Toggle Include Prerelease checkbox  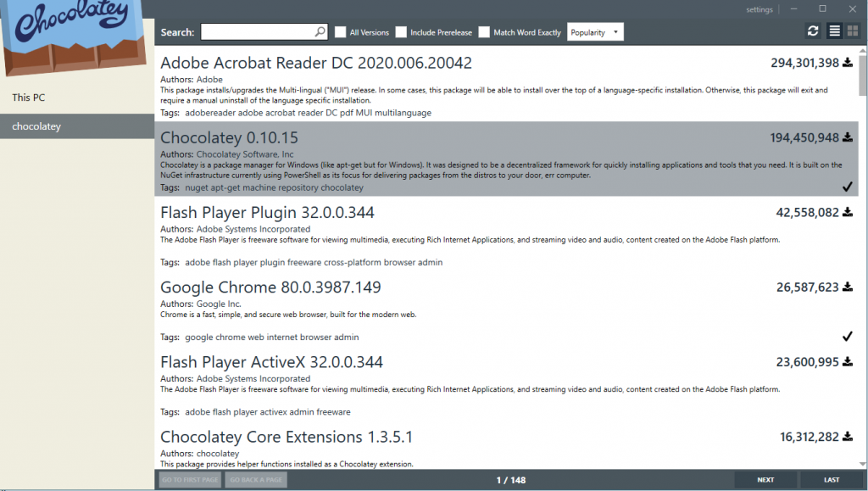pos(401,32)
